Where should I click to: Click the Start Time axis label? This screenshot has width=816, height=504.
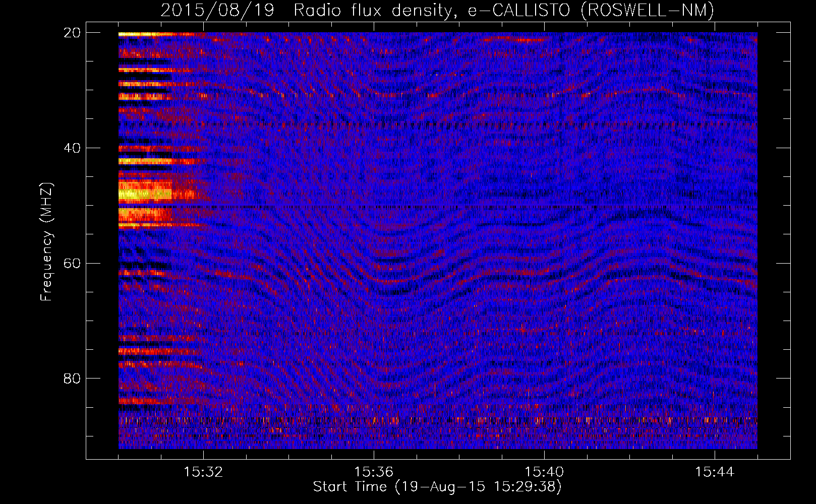(x=437, y=487)
